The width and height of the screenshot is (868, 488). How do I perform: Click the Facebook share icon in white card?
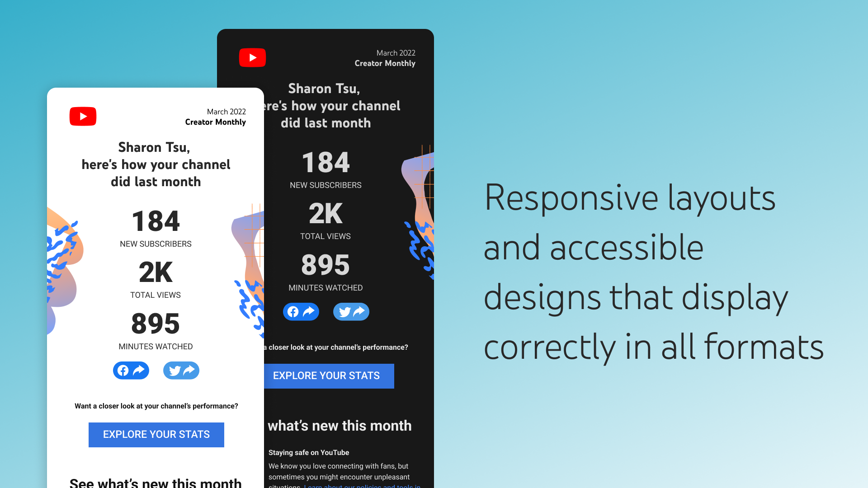pyautogui.click(x=131, y=370)
